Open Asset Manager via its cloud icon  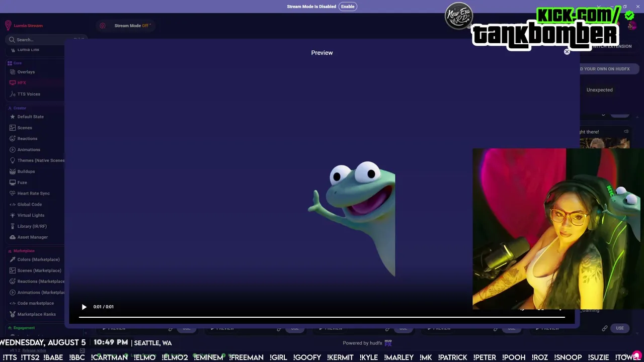13,237
